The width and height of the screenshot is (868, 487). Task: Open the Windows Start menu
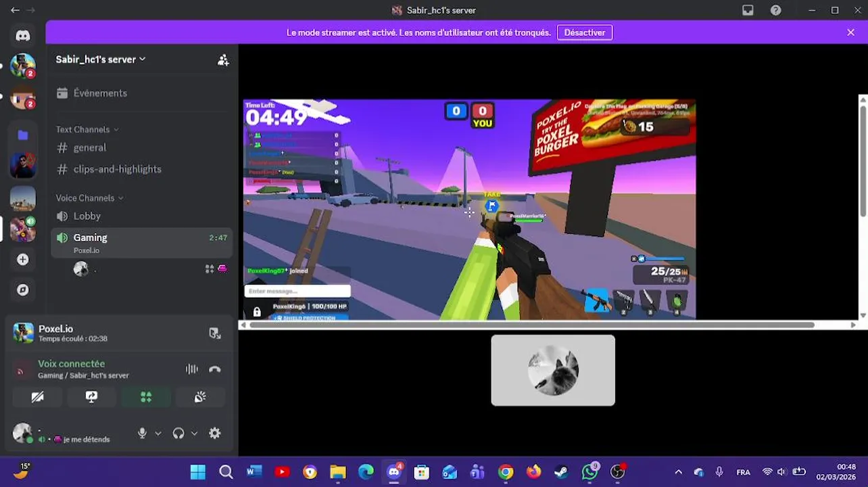[198, 472]
